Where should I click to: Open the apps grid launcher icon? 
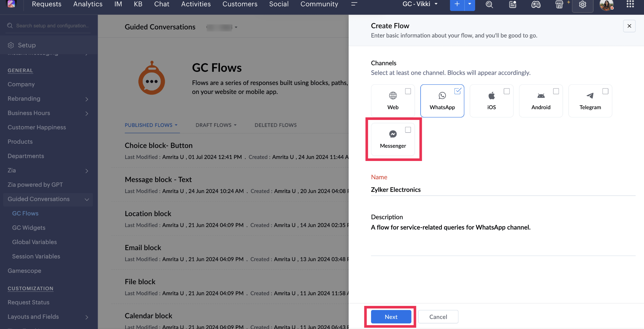[x=630, y=4]
